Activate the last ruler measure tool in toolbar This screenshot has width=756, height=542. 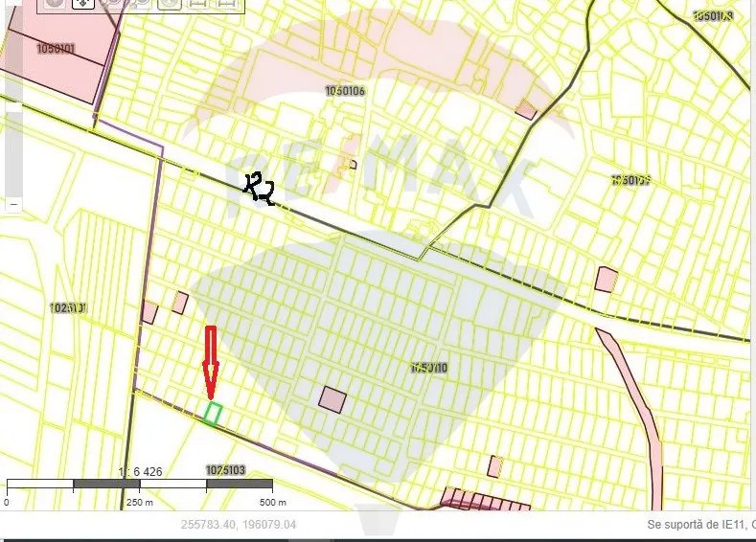click(x=226, y=4)
